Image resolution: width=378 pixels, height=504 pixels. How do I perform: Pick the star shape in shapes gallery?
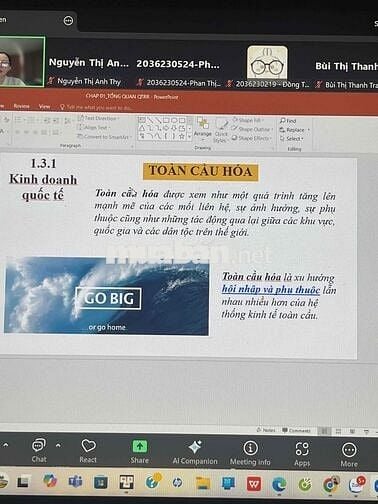pyautogui.click(x=182, y=136)
